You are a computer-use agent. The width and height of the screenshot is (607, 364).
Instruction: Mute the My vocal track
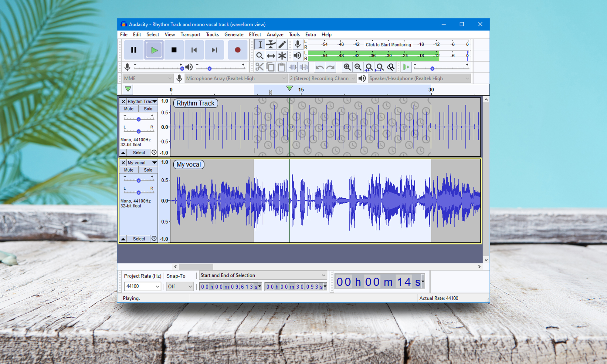tap(129, 170)
